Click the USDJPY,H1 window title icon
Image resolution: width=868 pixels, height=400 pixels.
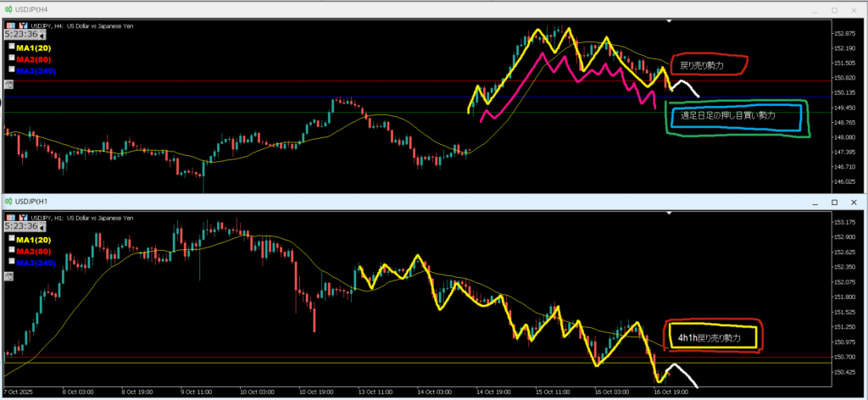(8, 202)
